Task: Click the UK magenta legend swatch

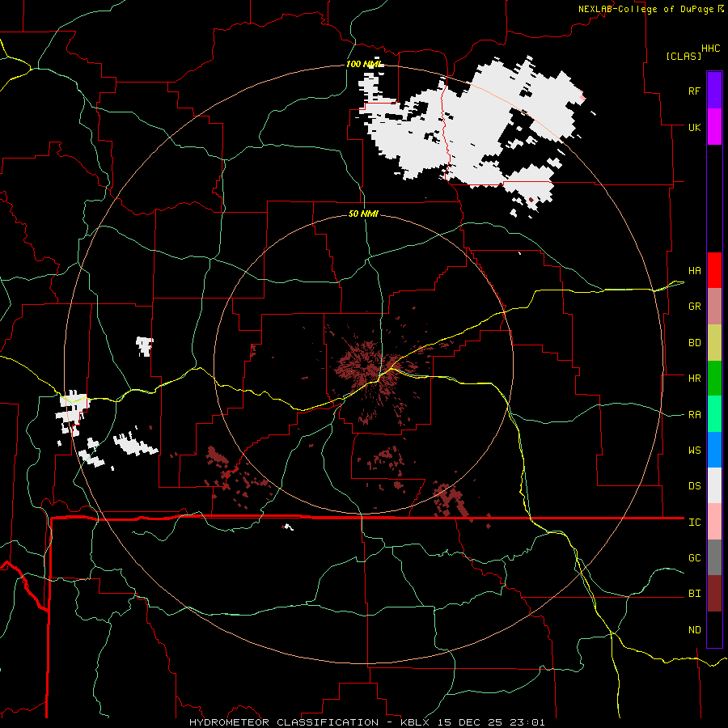Action: click(x=714, y=127)
